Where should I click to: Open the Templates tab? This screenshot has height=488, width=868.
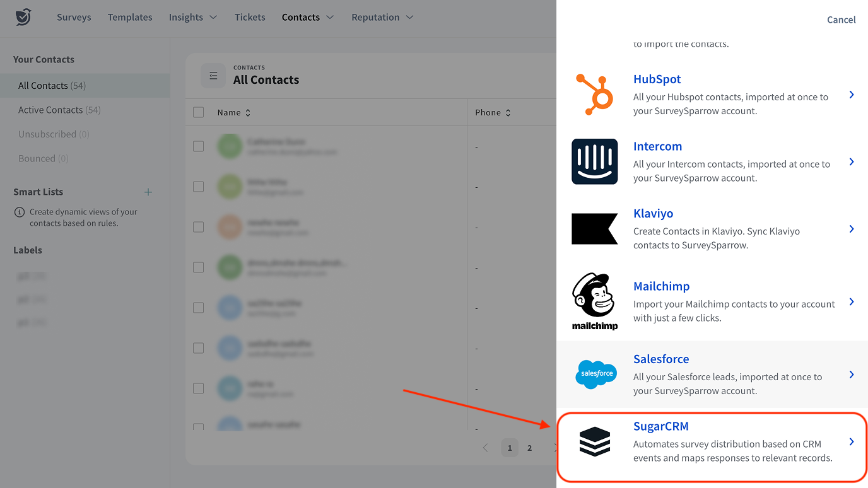click(x=130, y=17)
